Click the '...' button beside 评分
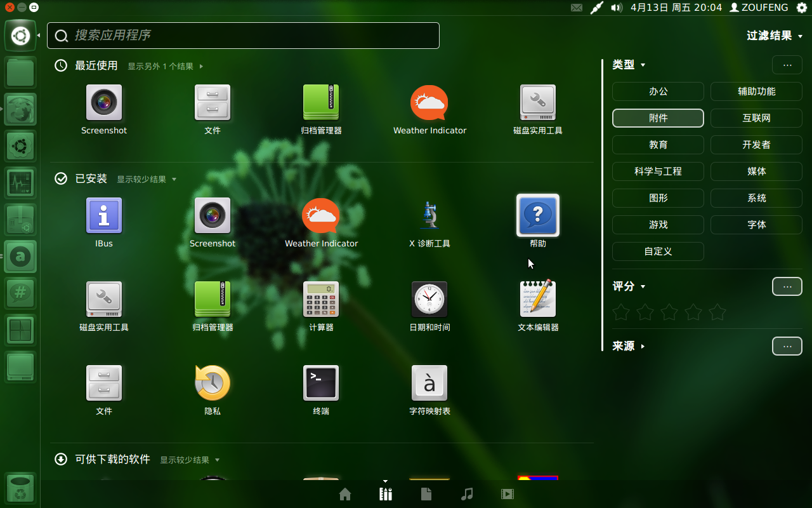This screenshot has width=812, height=508. click(x=787, y=286)
